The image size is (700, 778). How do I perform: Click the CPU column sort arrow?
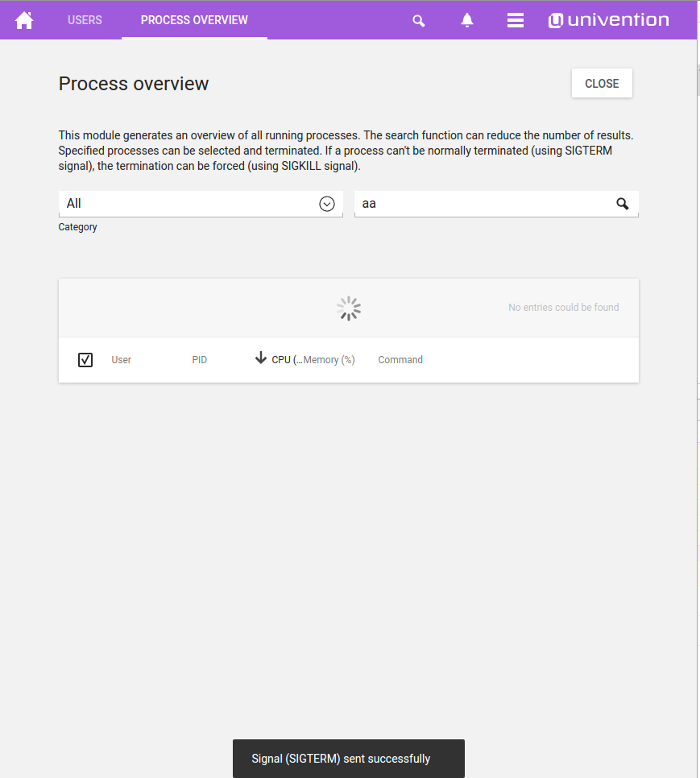pos(260,358)
